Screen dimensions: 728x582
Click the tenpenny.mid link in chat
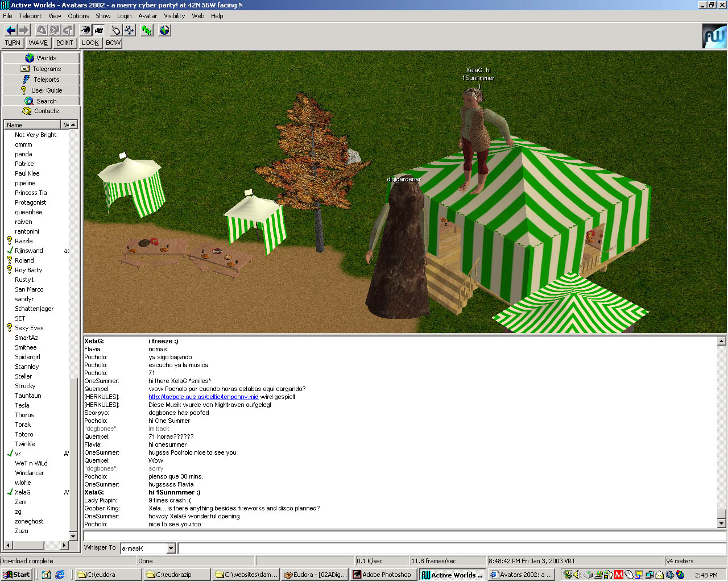point(203,397)
